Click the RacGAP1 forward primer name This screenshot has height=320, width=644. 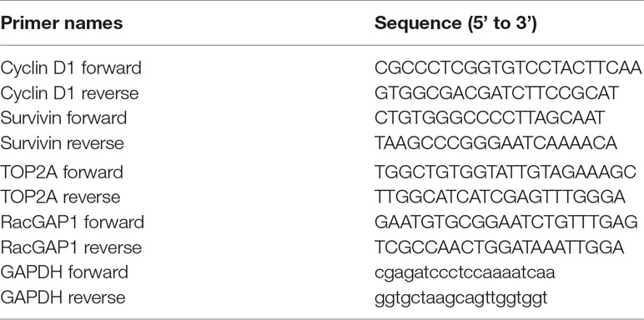point(73,222)
